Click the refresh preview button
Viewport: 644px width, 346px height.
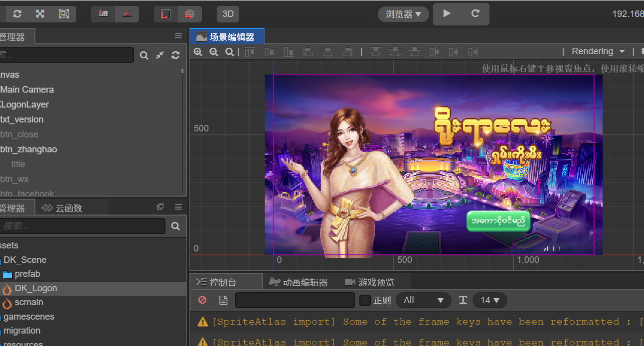pyautogui.click(x=476, y=14)
